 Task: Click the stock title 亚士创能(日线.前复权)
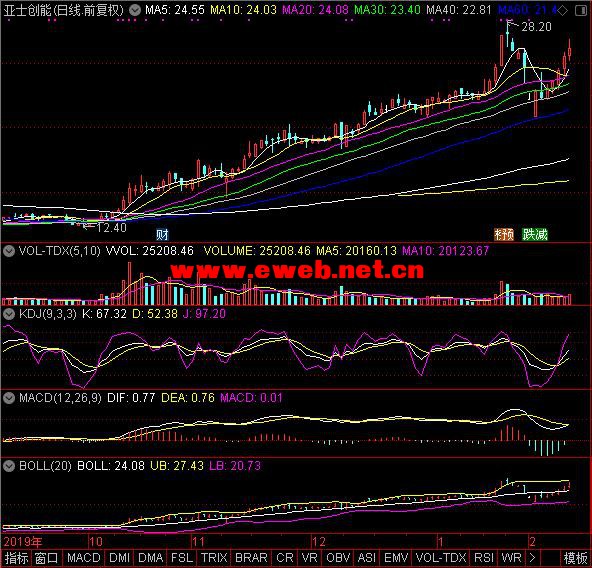pos(64,10)
